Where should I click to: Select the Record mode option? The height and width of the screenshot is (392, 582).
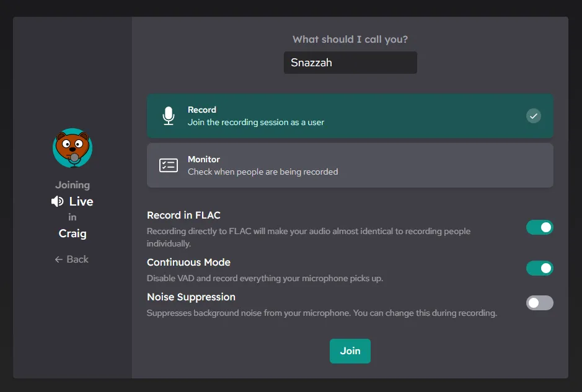pyautogui.click(x=350, y=116)
